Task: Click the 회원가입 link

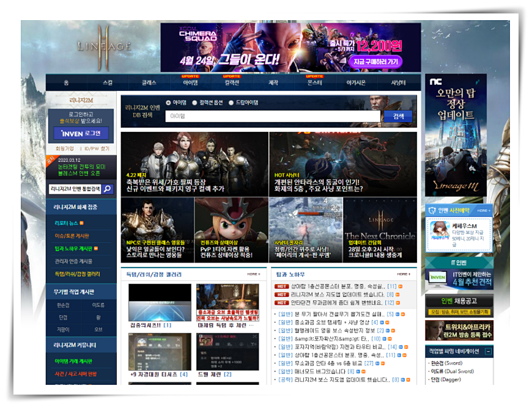Action: click(64, 149)
